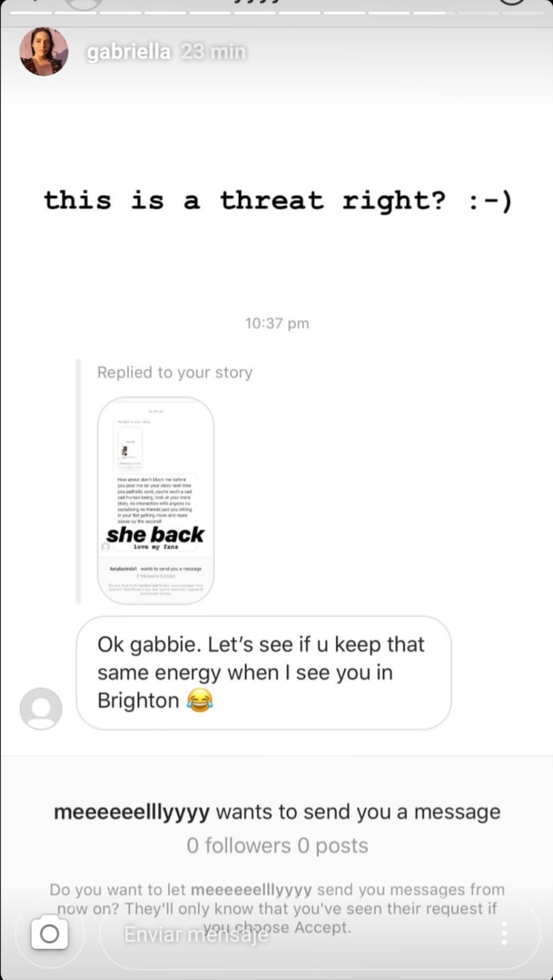Tap the camera icon beside message field

tap(49, 934)
